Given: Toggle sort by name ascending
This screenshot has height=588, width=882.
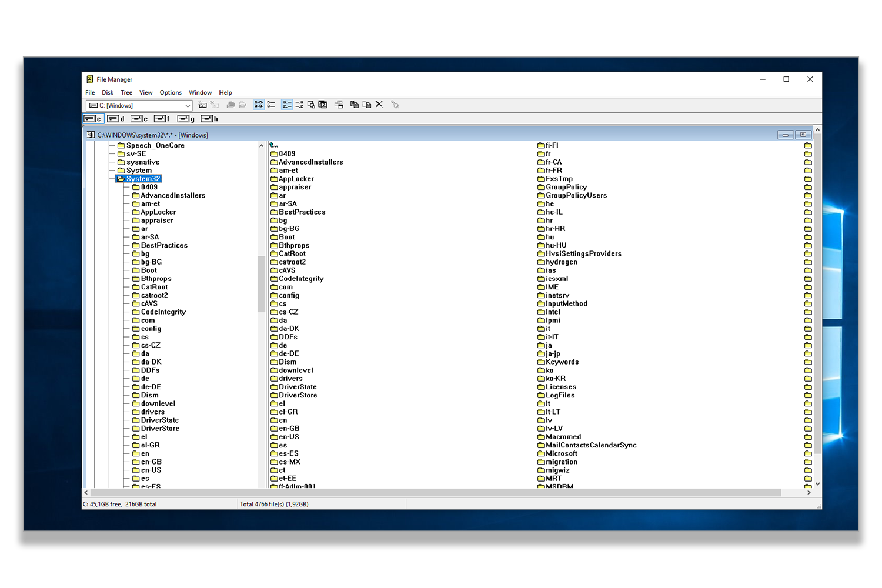Looking at the screenshot, I should [x=287, y=104].
